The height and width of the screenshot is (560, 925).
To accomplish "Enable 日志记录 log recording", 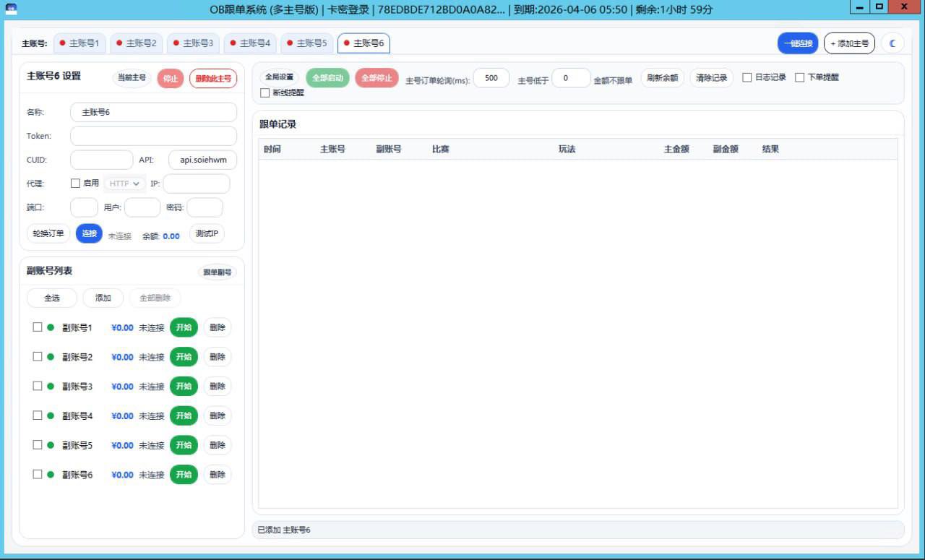I will click(x=749, y=77).
